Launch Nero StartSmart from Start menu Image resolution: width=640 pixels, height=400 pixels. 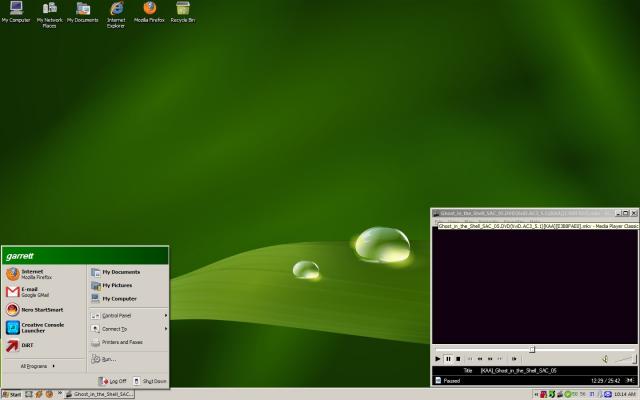44,309
